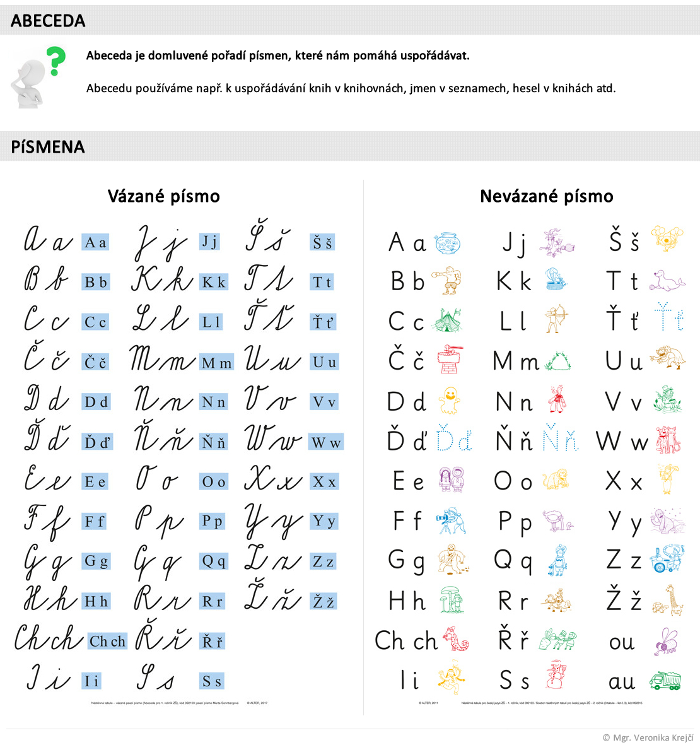Click the fish bowl picture next to Aa
Image resolution: width=700 pixels, height=745 pixels.
tap(448, 243)
